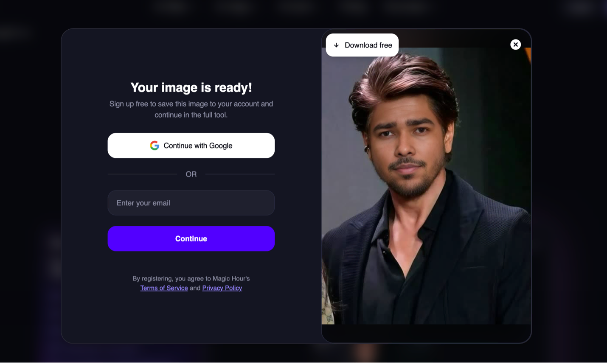Open the Terms of Service link
Image resolution: width=607 pixels, height=364 pixels.
(x=164, y=288)
